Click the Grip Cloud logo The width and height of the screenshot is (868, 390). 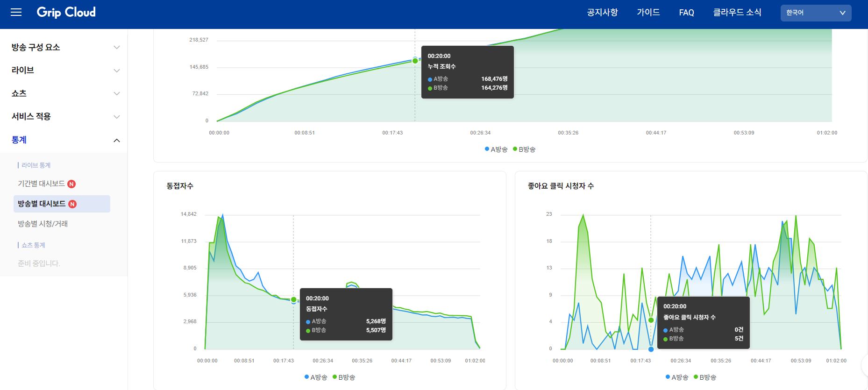[x=66, y=12]
